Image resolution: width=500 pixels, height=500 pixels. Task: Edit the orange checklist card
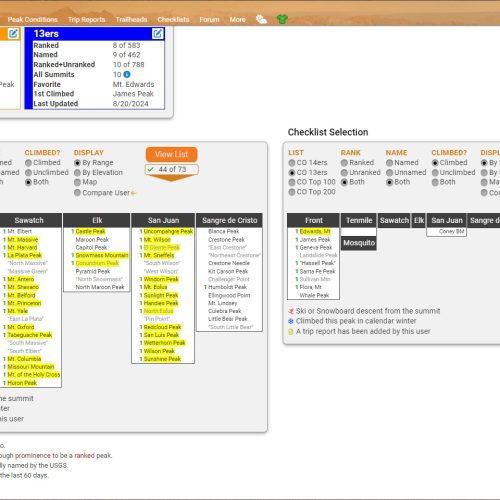coord(13,33)
